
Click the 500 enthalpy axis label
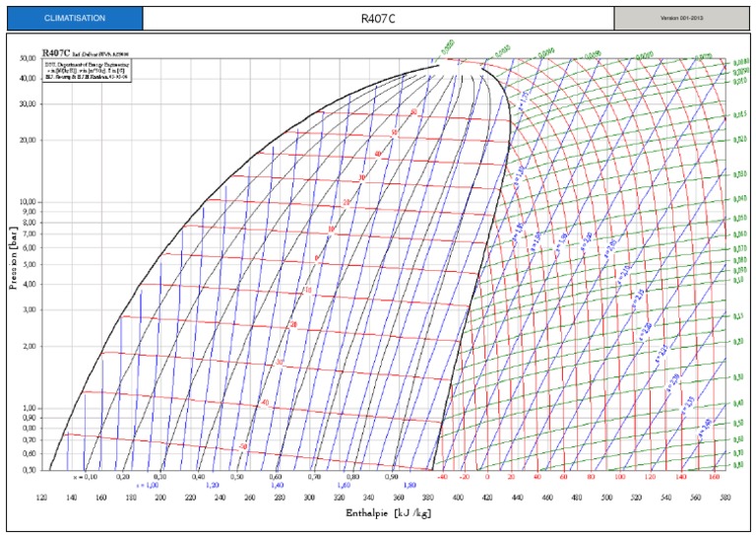[606, 497]
